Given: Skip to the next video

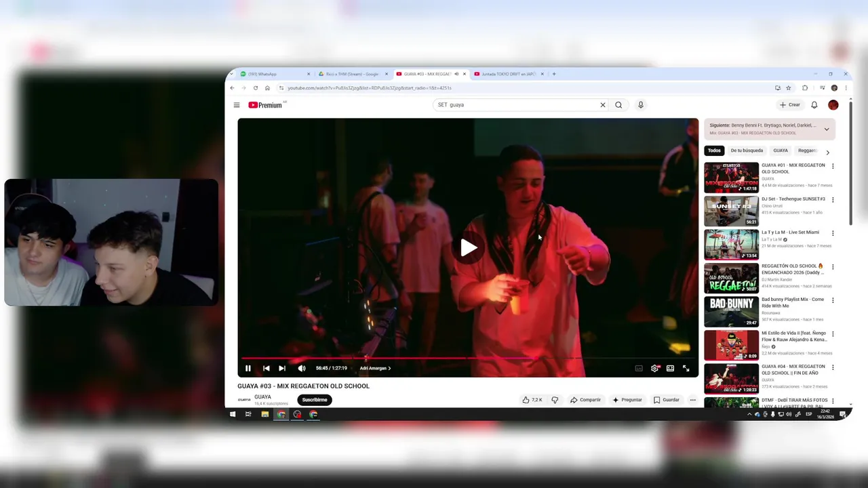Looking at the screenshot, I should [x=282, y=368].
